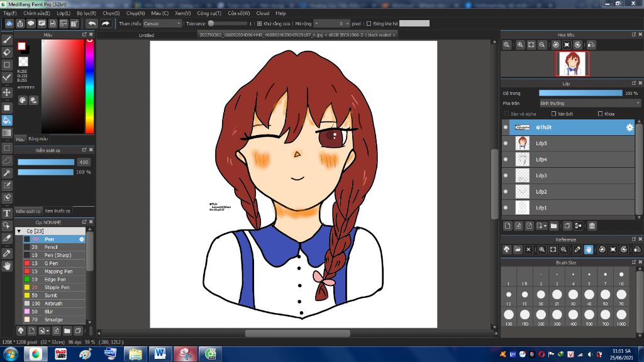Open gear settings for Pen brush
644x362 pixels.
[82, 239]
